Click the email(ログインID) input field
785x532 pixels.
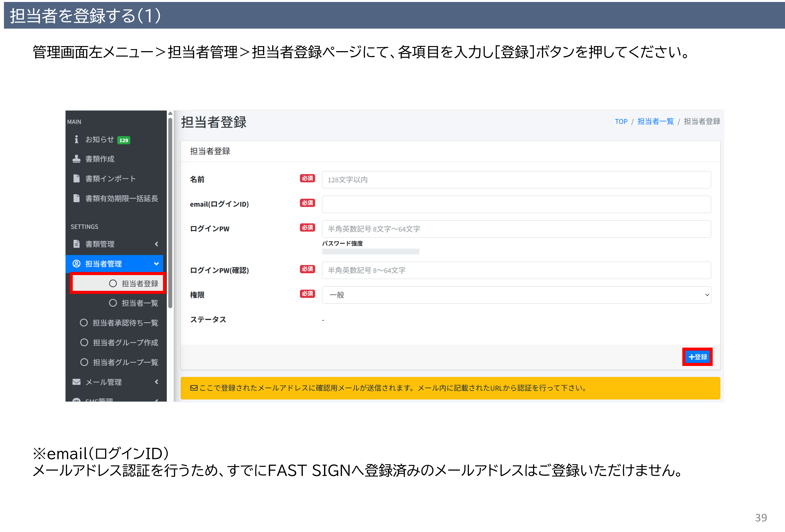point(516,204)
